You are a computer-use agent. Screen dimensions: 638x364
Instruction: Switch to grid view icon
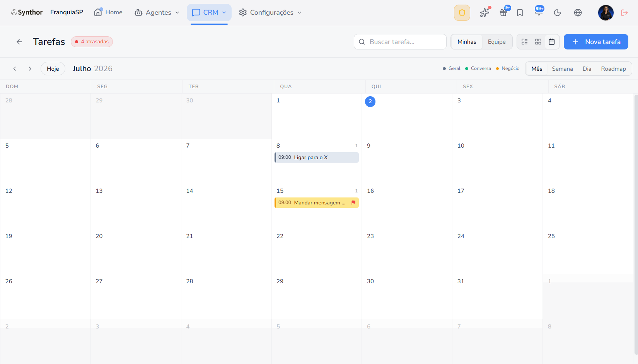pyautogui.click(x=538, y=42)
